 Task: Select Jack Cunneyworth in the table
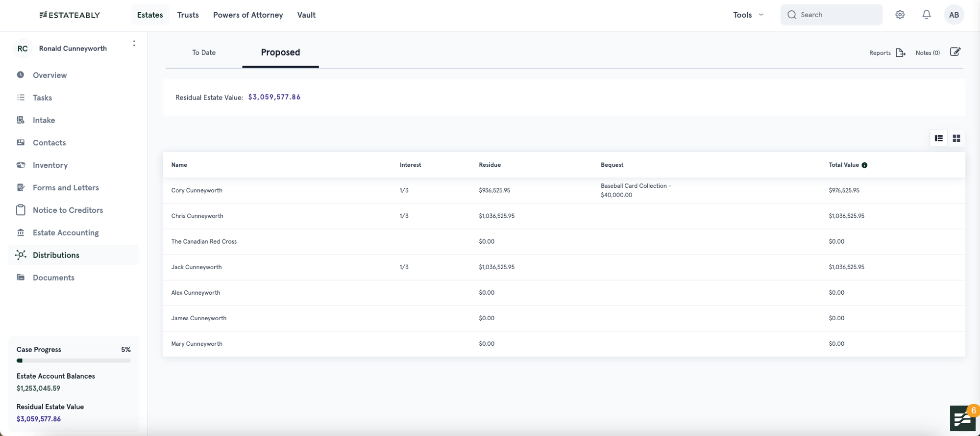(x=196, y=267)
